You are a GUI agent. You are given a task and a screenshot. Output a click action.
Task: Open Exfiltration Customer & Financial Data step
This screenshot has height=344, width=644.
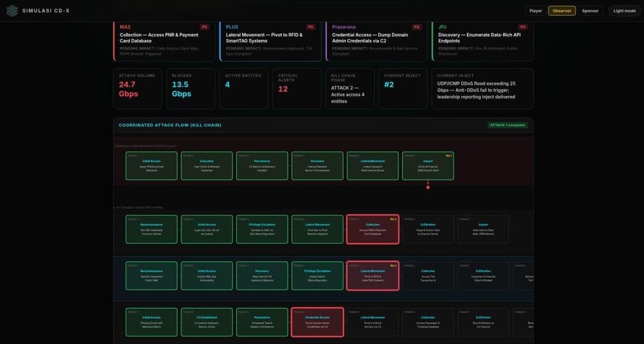(483, 276)
